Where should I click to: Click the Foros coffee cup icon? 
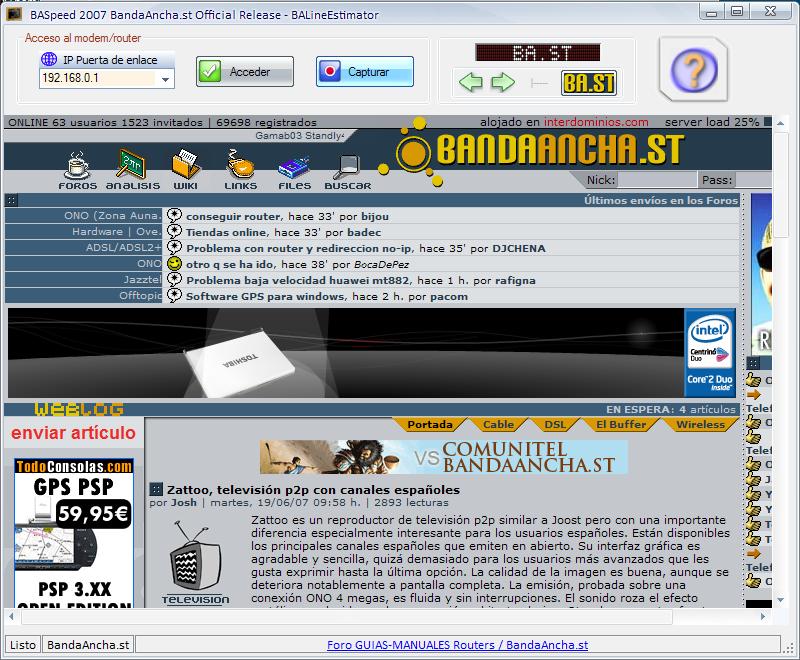coord(78,165)
